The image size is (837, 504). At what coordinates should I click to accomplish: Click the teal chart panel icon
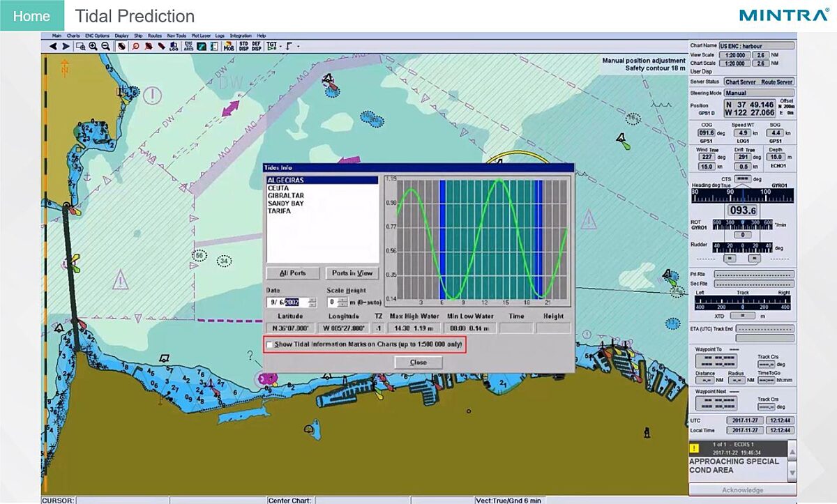202,46
